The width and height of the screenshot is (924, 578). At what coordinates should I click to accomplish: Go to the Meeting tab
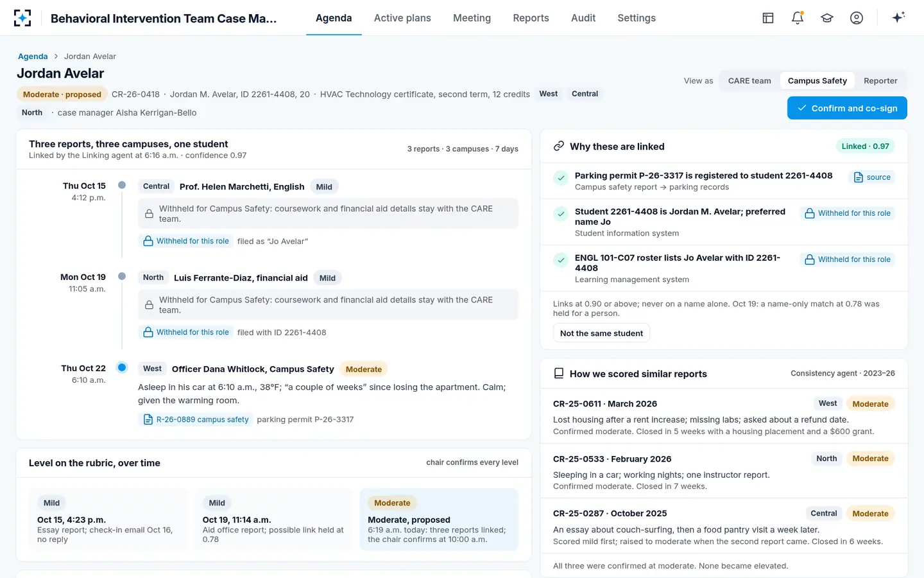472,18
